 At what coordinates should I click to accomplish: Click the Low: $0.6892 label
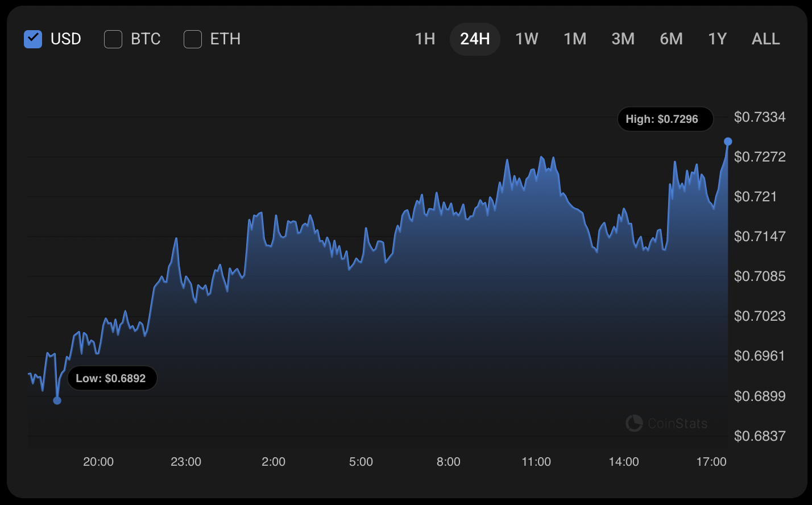111,379
